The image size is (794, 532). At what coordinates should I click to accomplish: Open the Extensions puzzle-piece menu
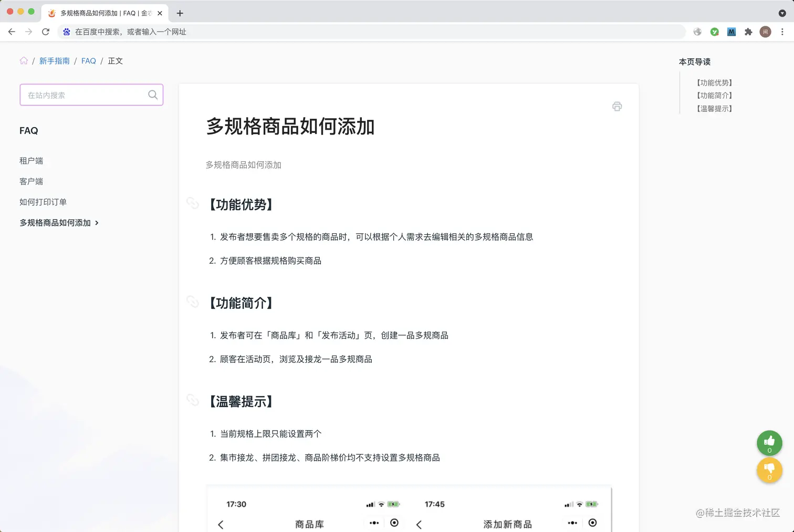click(748, 32)
